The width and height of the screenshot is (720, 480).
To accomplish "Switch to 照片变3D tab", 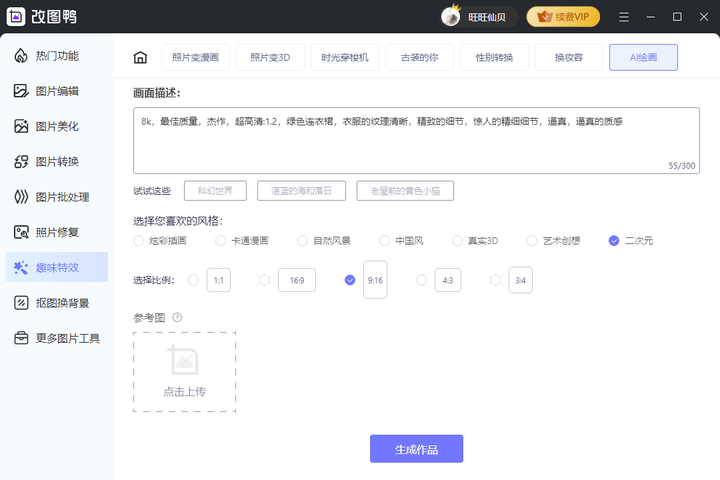I will [x=270, y=57].
